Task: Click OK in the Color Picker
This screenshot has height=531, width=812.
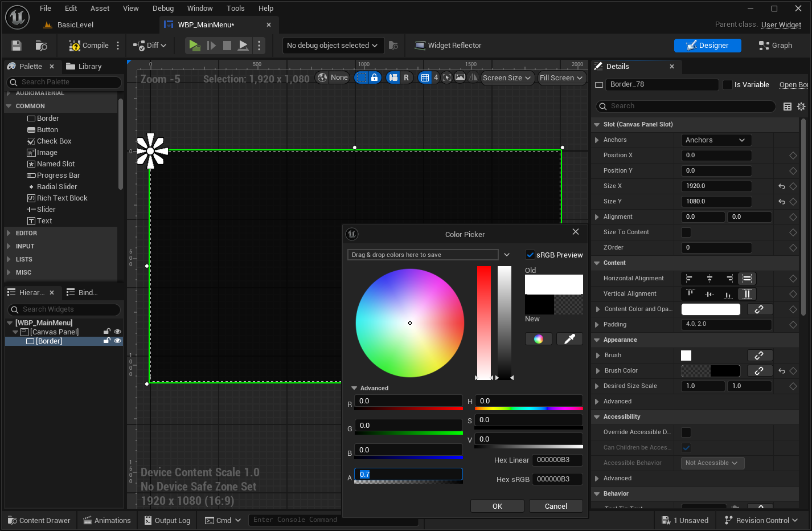Action: click(497, 506)
